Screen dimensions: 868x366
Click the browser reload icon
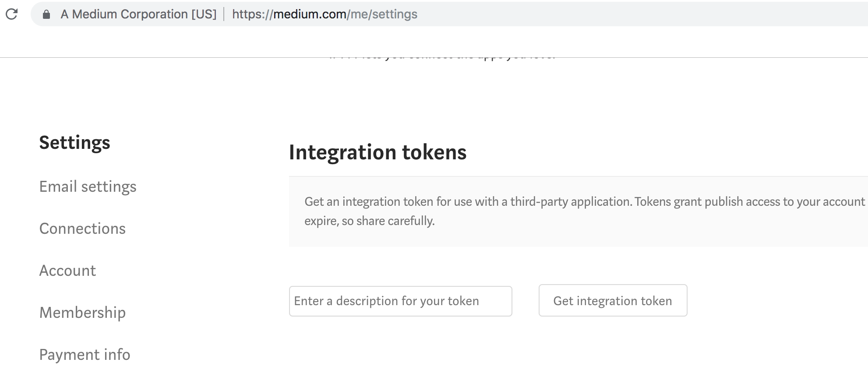[x=12, y=14]
